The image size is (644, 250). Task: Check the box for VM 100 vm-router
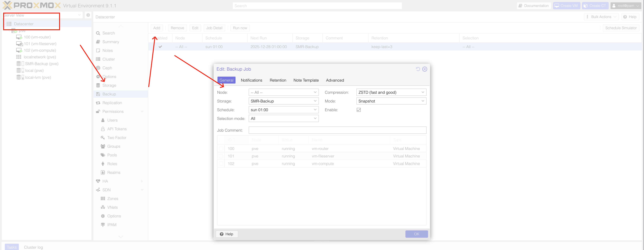pos(221,149)
